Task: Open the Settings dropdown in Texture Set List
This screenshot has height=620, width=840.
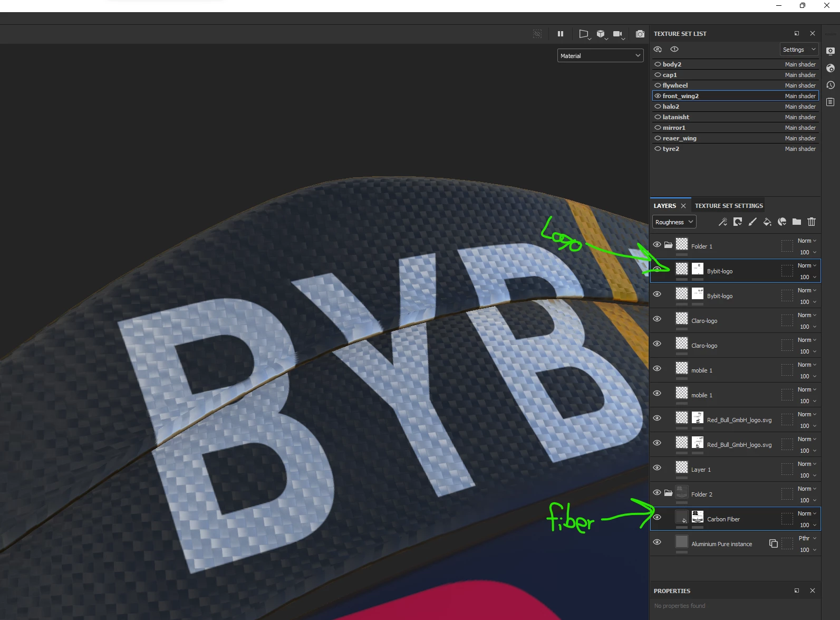Action: point(799,49)
